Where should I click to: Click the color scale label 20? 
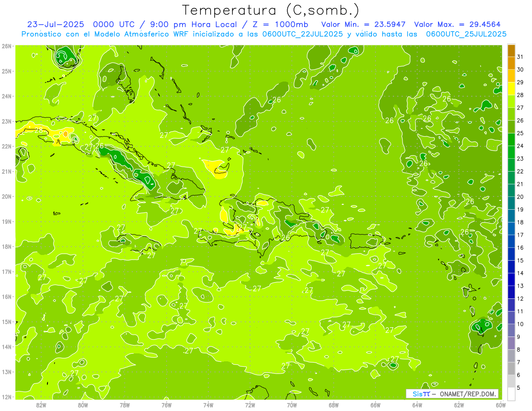point(520,197)
